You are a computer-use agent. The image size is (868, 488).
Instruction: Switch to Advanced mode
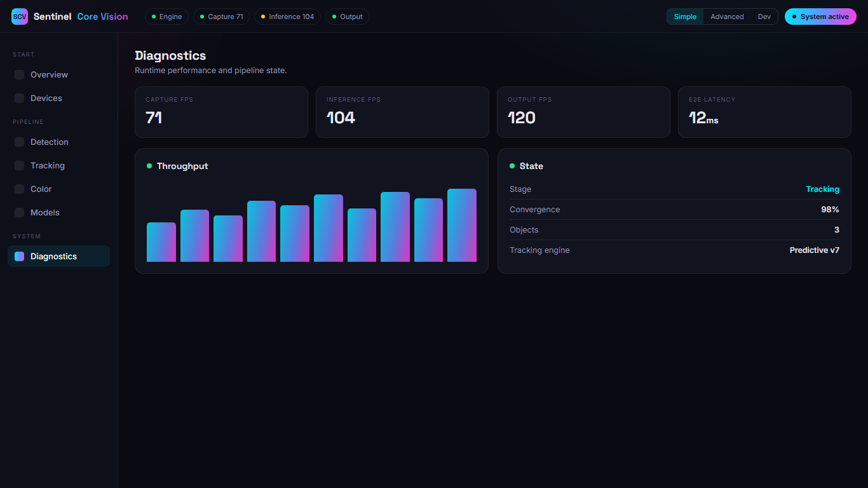coord(727,17)
